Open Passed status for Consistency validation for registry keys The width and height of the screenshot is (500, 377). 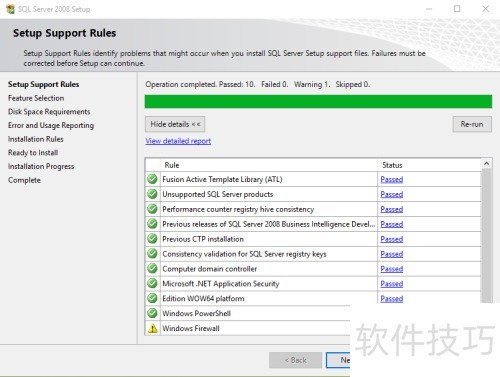[392, 254]
